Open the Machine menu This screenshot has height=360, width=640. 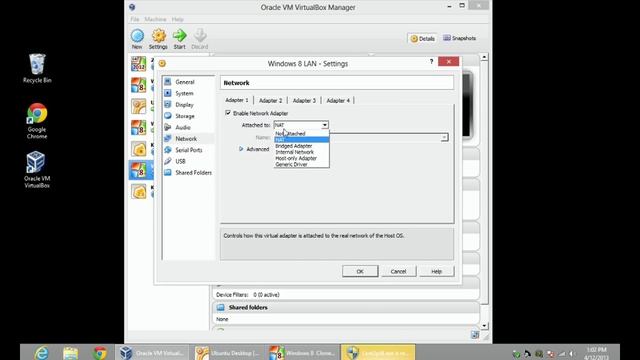[x=156, y=19]
